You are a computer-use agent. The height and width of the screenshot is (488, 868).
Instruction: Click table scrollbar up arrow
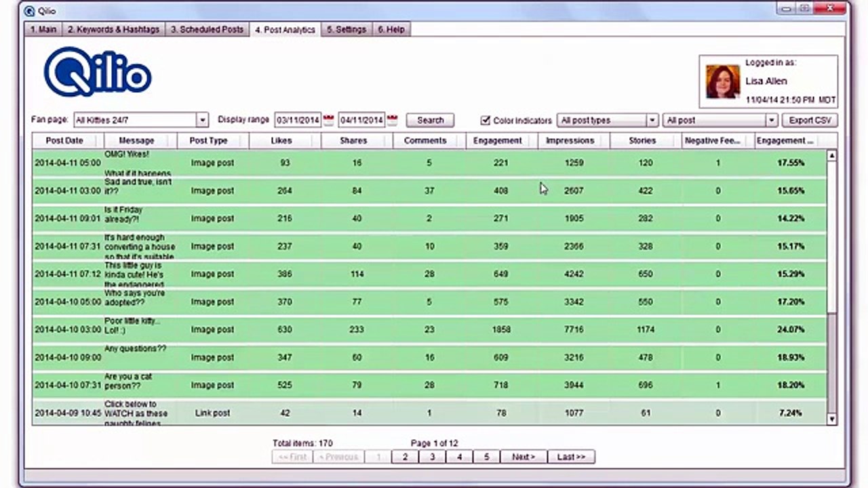tap(832, 156)
